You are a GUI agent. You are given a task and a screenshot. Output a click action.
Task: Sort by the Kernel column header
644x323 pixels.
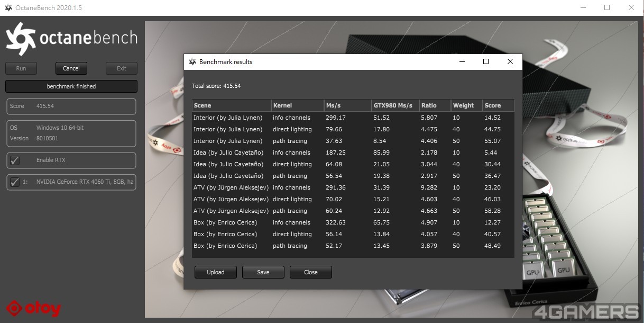298,105
